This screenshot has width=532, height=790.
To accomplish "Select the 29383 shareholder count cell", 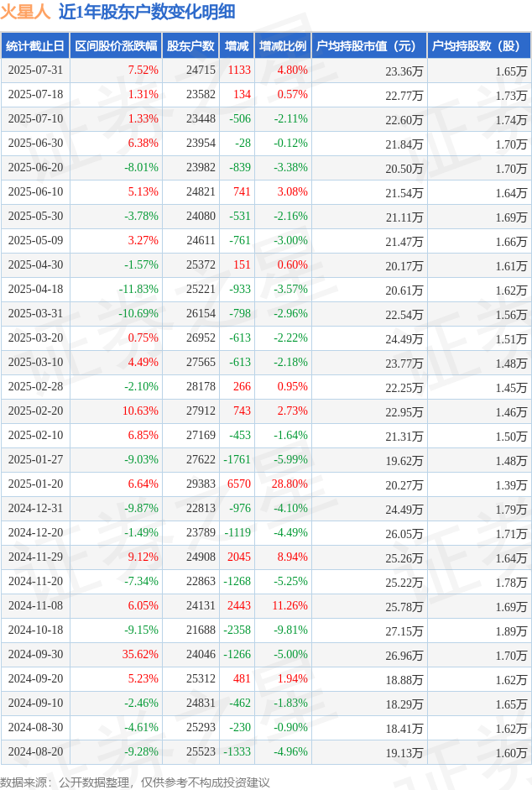I will pyautogui.click(x=201, y=484).
